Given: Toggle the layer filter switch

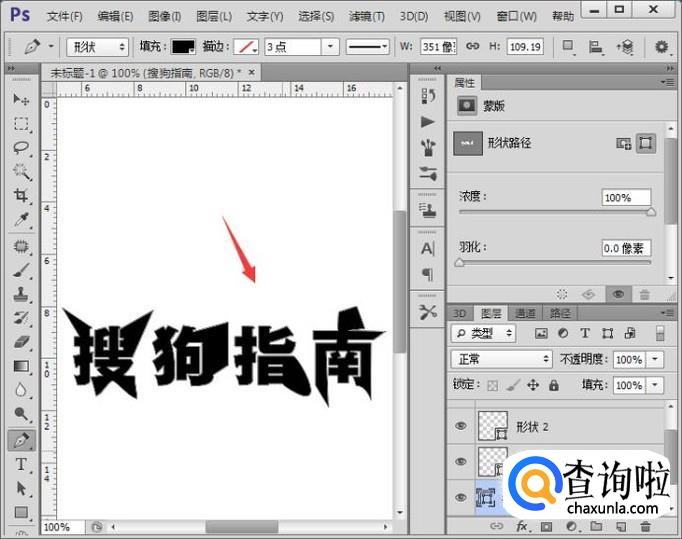Looking at the screenshot, I should (x=660, y=333).
